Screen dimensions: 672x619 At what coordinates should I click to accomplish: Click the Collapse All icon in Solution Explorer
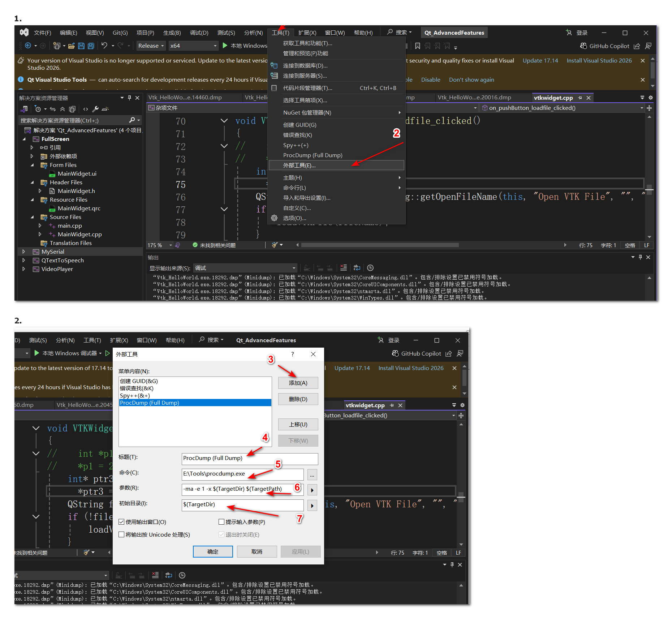63,109
